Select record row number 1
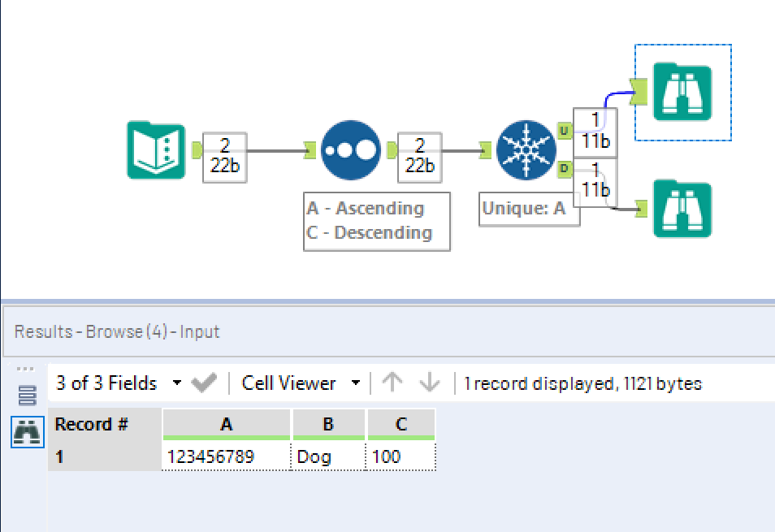The height and width of the screenshot is (532, 775). point(105,456)
